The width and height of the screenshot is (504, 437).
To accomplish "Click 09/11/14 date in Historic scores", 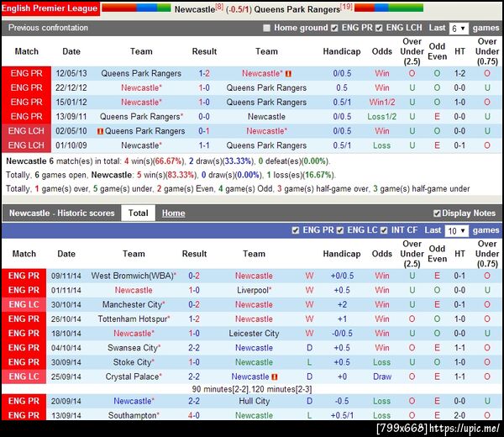I will pos(66,276).
